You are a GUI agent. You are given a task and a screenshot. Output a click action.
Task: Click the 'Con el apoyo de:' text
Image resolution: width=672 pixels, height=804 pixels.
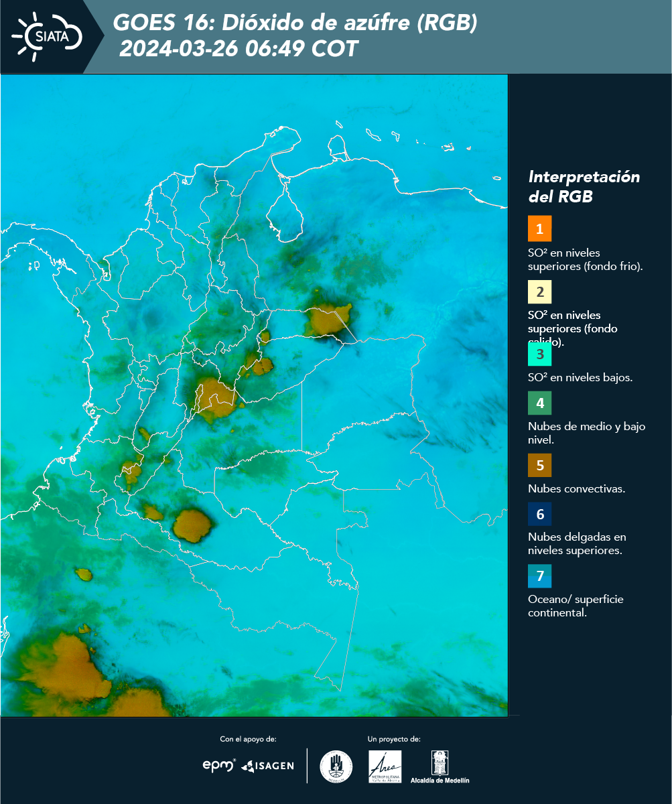pyautogui.click(x=248, y=739)
